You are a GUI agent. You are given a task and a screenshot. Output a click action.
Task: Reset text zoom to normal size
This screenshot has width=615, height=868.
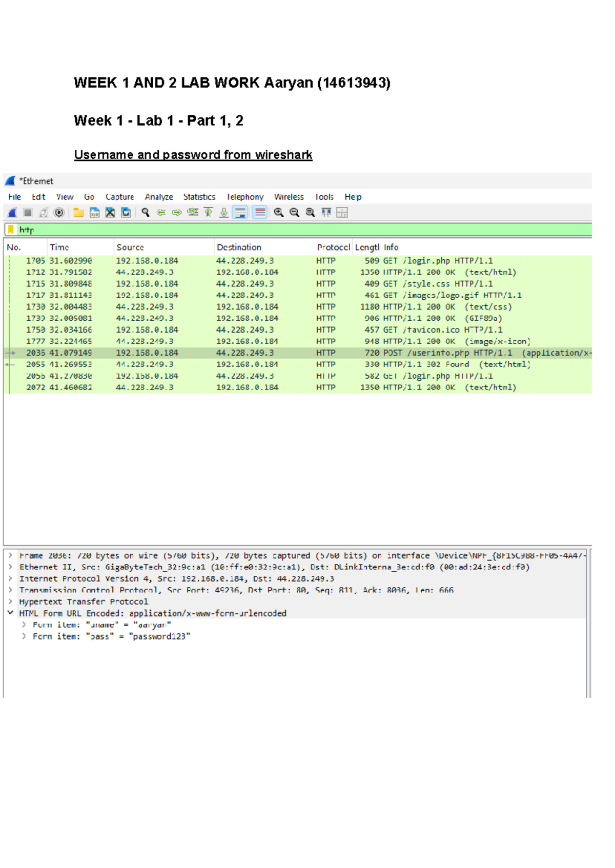coord(310,213)
